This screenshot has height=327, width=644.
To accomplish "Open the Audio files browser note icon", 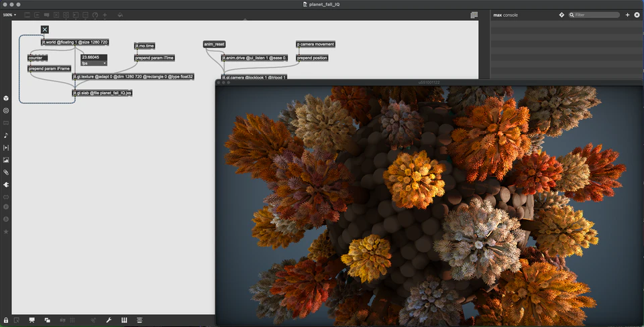I will (x=6, y=135).
